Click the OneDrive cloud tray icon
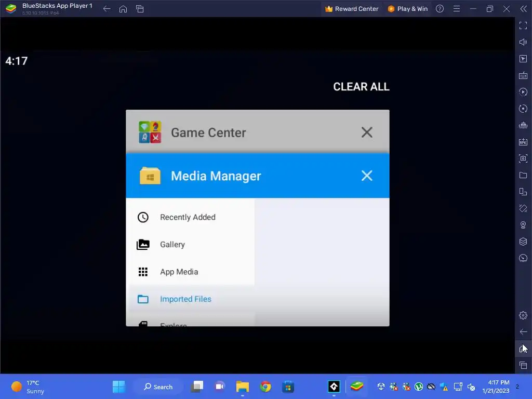This screenshot has width=532, height=399. click(431, 387)
